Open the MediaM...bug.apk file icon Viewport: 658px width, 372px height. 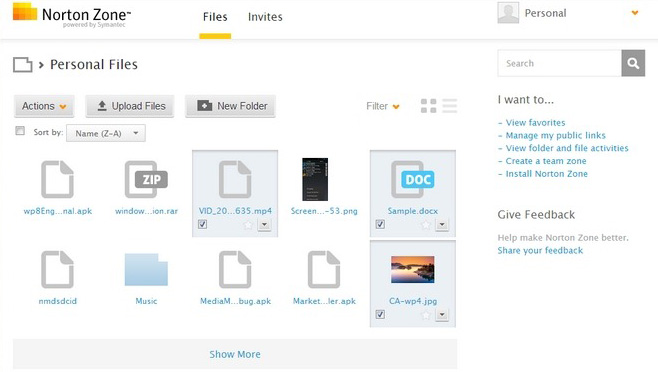235,270
